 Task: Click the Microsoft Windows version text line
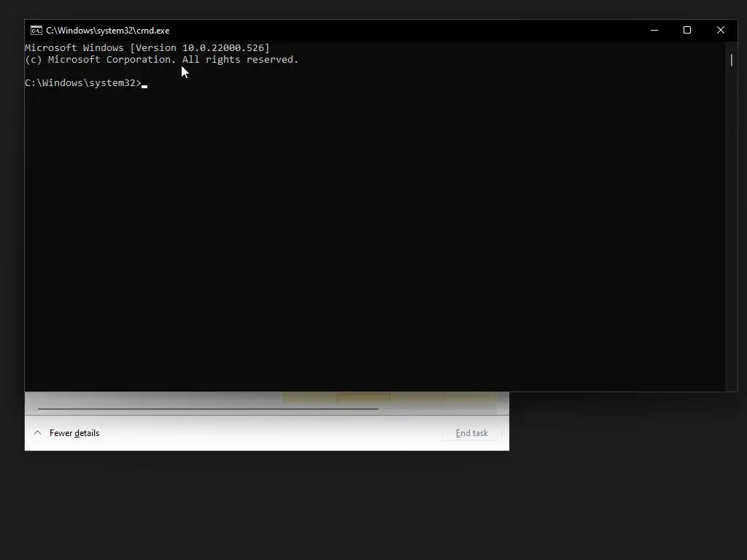pos(147,47)
